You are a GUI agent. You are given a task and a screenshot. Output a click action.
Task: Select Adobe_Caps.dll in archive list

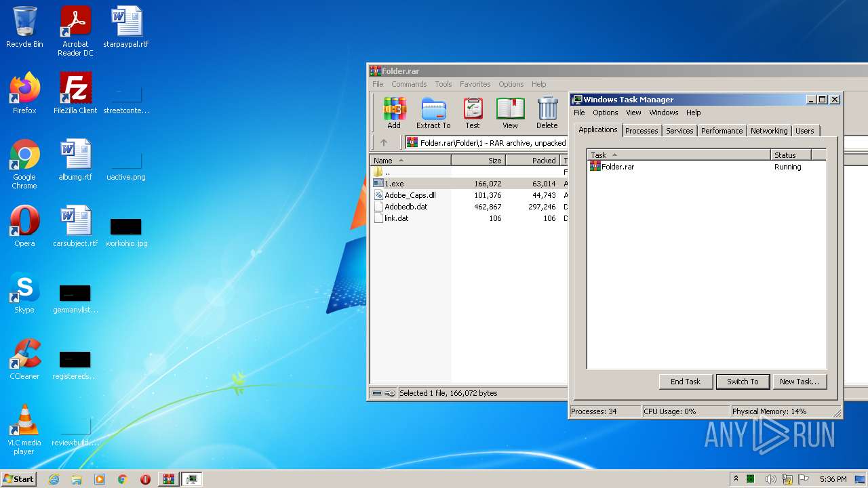(x=469, y=195)
